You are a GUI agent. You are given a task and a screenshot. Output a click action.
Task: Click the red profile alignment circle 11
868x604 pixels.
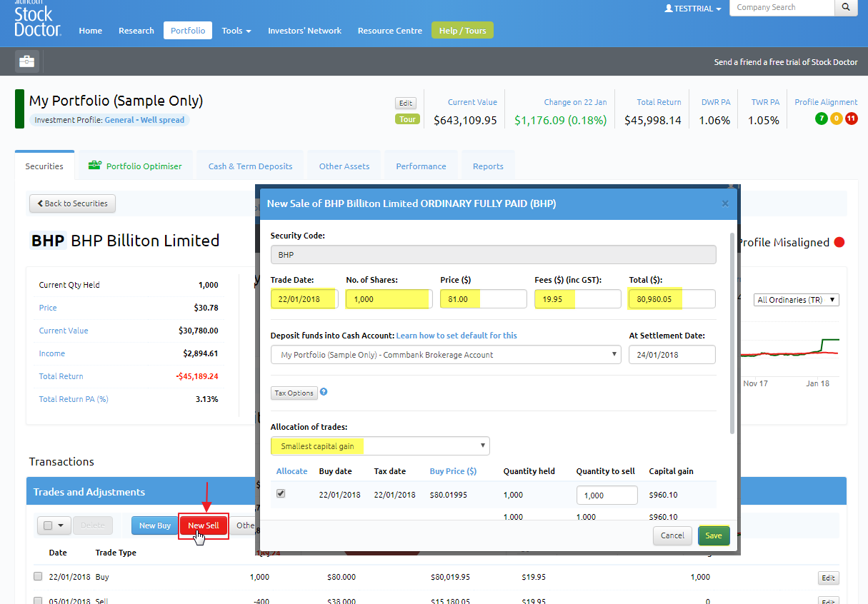(851, 119)
